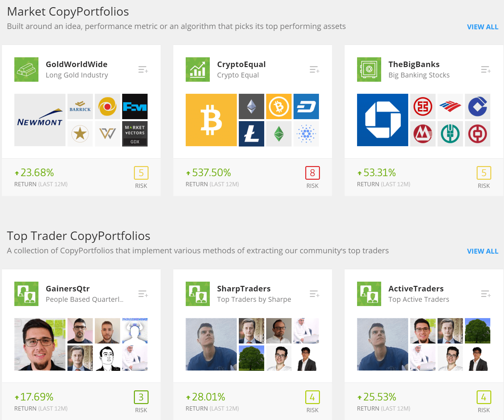
Task: Click the 23.68% return value
Action: (37, 173)
